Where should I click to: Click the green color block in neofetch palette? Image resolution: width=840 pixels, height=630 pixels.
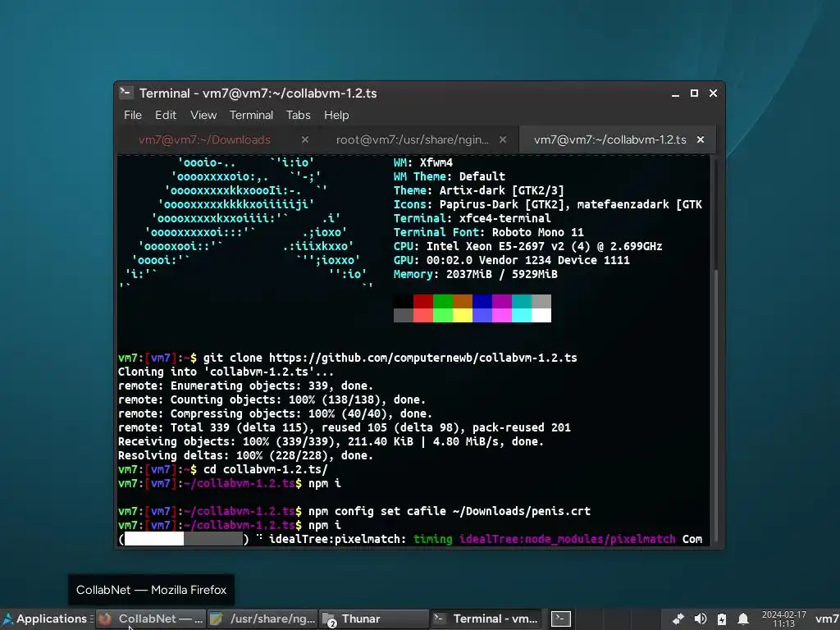[x=442, y=301]
